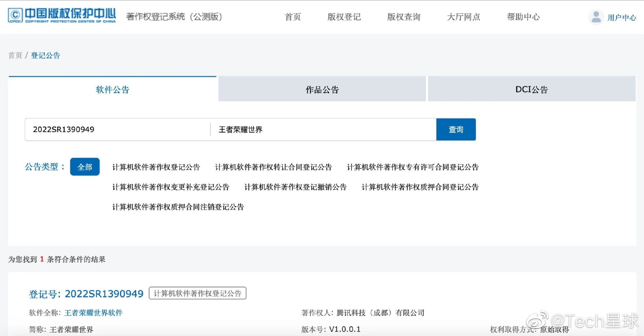Screen dimensions: 644x336
Task: Select 全部 announcement type filter
Action: [x=85, y=167]
